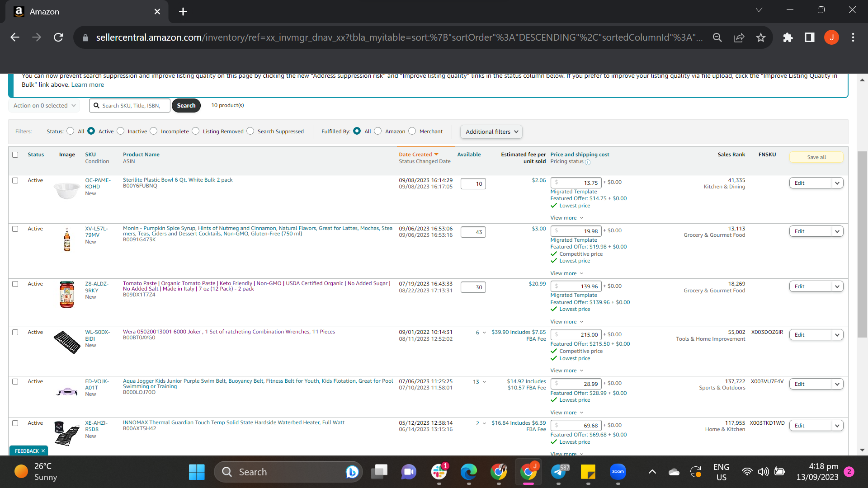868x488 pixels.
Task: Open the Windows Start menu
Action: click(x=197, y=472)
